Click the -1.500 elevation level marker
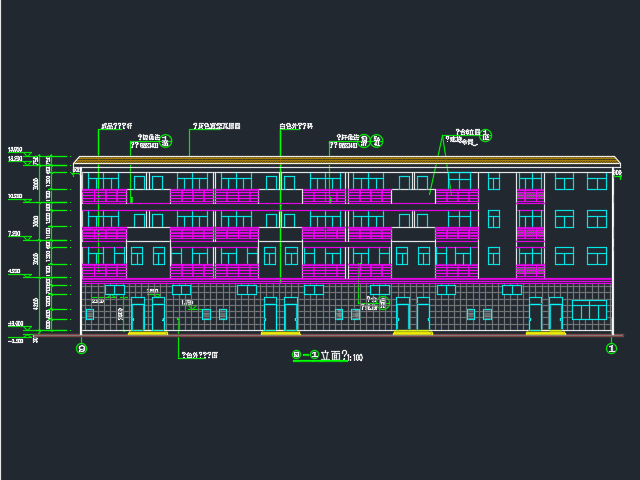This screenshot has width=640, height=480. (16, 341)
